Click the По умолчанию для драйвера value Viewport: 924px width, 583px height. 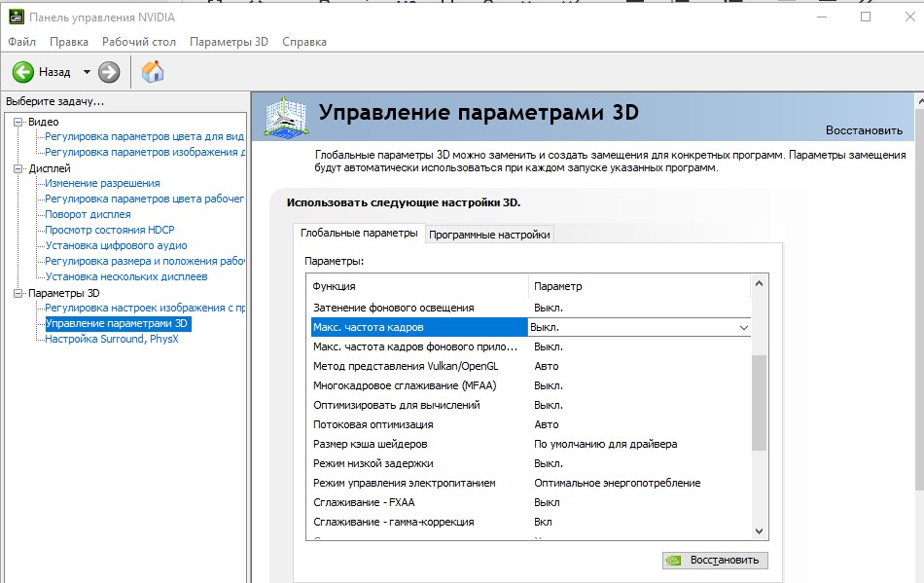(605, 444)
